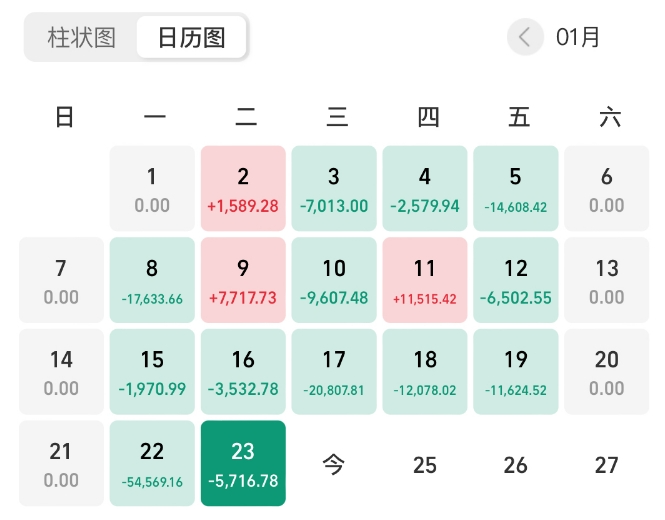Switch to the 柱状图 bar chart tab
The height and width of the screenshot is (520, 665).
(x=81, y=37)
